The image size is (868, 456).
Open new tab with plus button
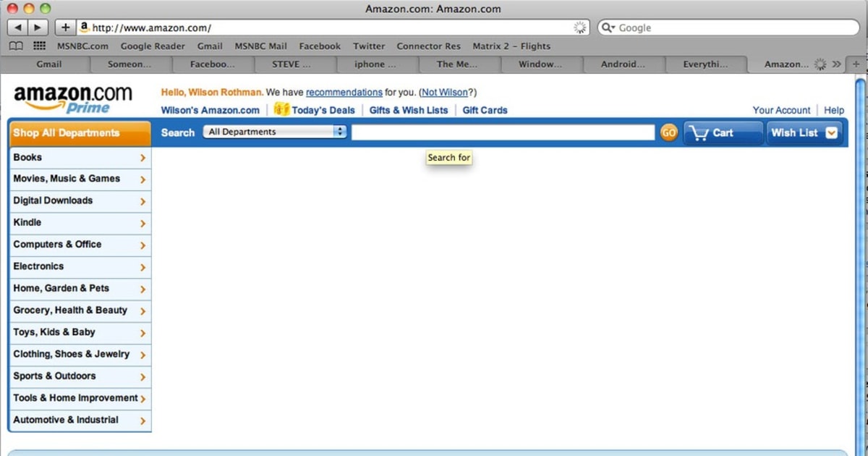pos(857,64)
